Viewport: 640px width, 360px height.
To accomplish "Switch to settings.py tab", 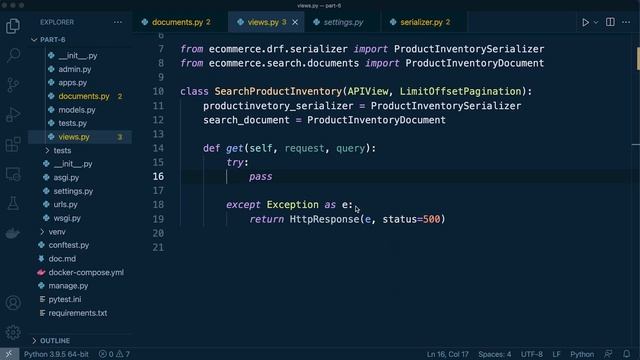I will click(342, 22).
